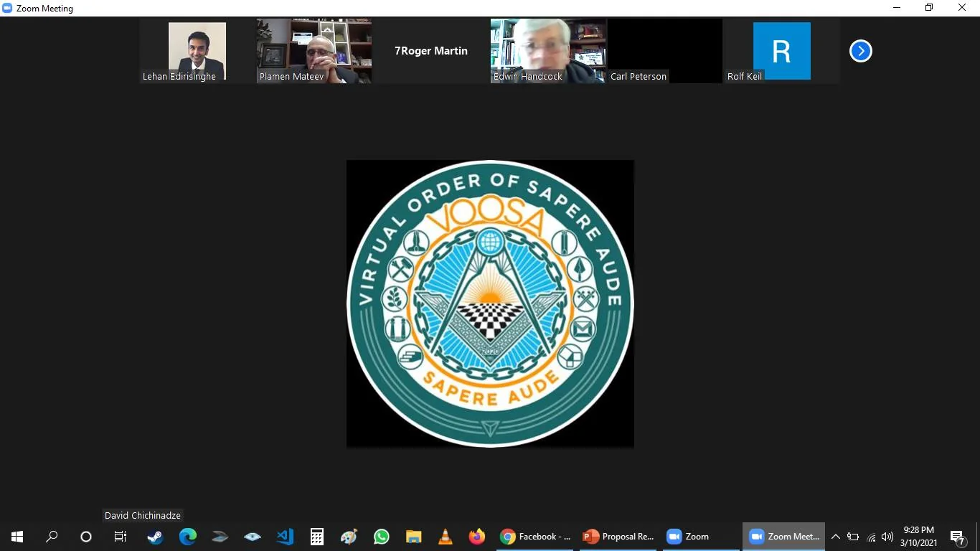Select Edwin Handcock's video thumbnail
This screenshot has width=980, height=551.
coord(548,51)
